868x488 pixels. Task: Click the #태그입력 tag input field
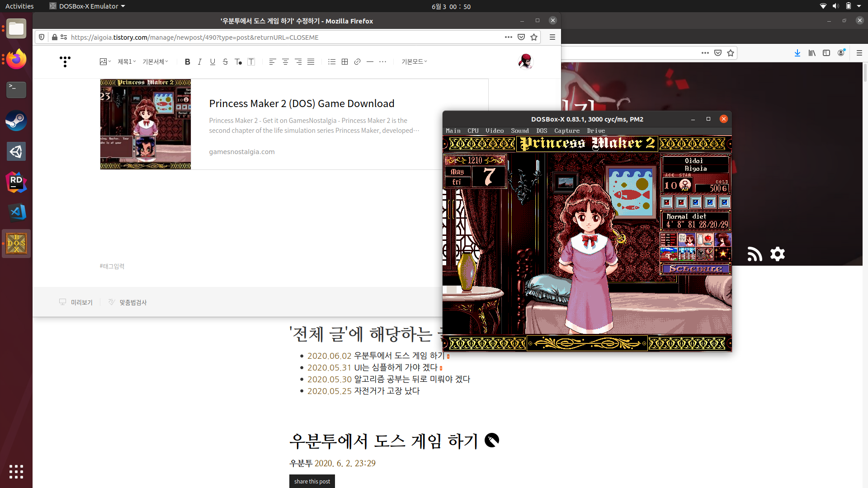click(x=112, y=266)
